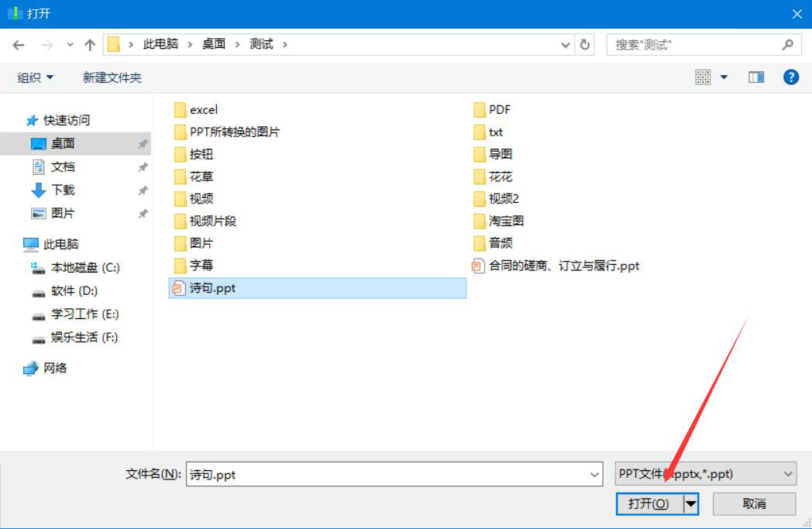Expand the address bar history dropdown
The height and width of the screenshot is (529, 812).
click(565, 45)
